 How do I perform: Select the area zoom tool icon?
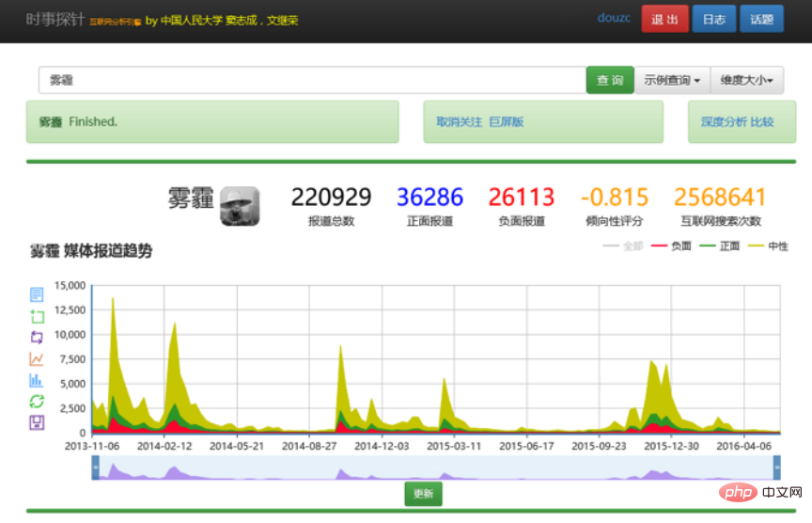tap(37, 316)
